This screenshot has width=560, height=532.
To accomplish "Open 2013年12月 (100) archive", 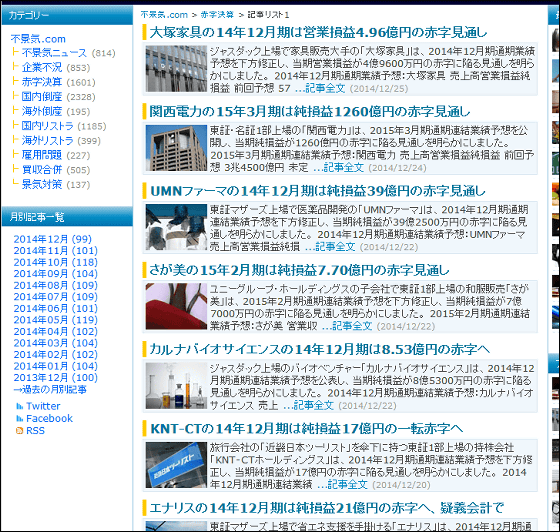I will [56, 377].
